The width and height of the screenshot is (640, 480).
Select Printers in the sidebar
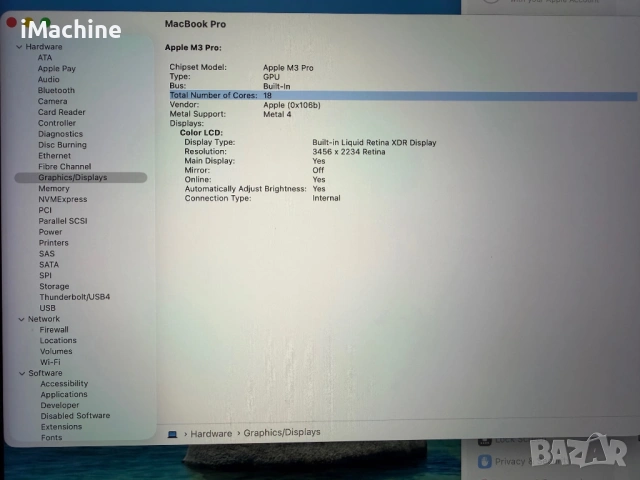tap(53, 243)
